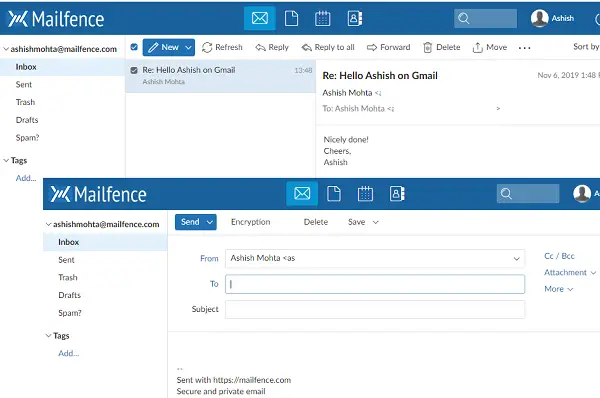Click search box in top window header

coord(485,18)
